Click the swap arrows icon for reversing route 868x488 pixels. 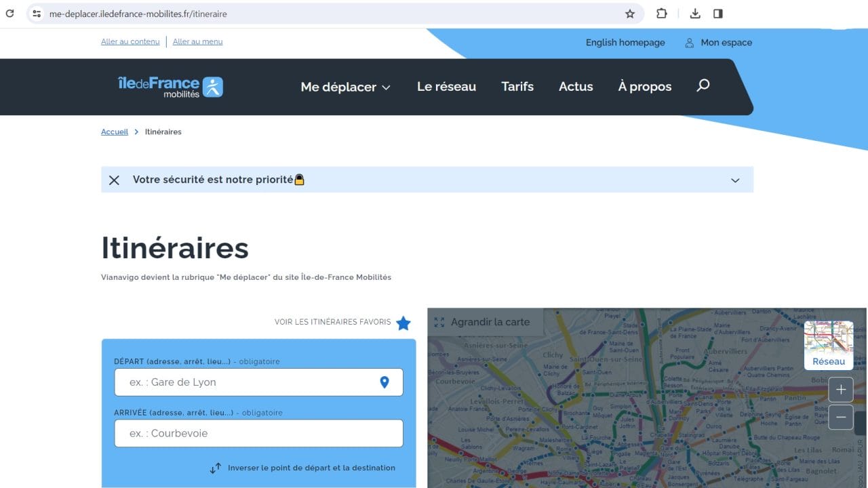point(216,468)
